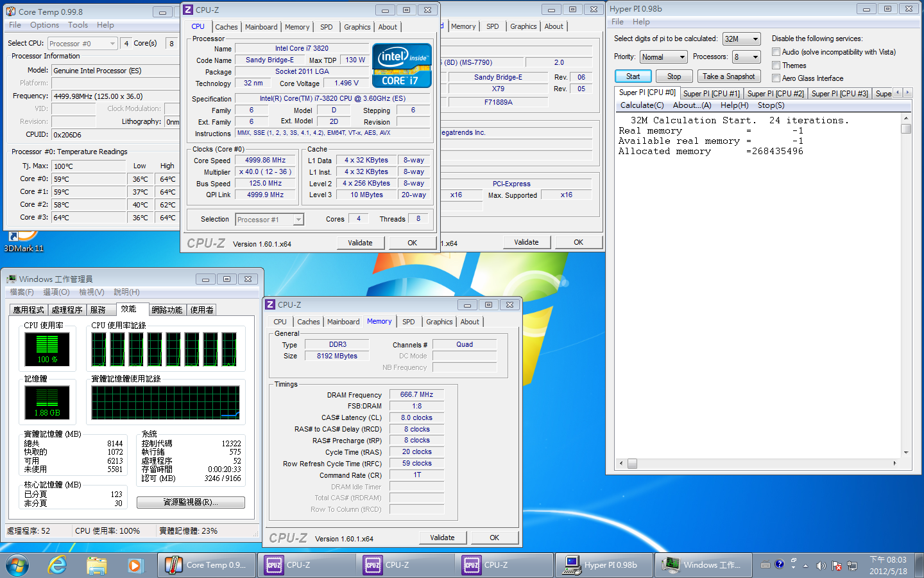Image resolution: width=924 pixels, height=578 pixels.
Task: Open 資源監視器(R) Resource Monitor button
Action: pos(191,502)
